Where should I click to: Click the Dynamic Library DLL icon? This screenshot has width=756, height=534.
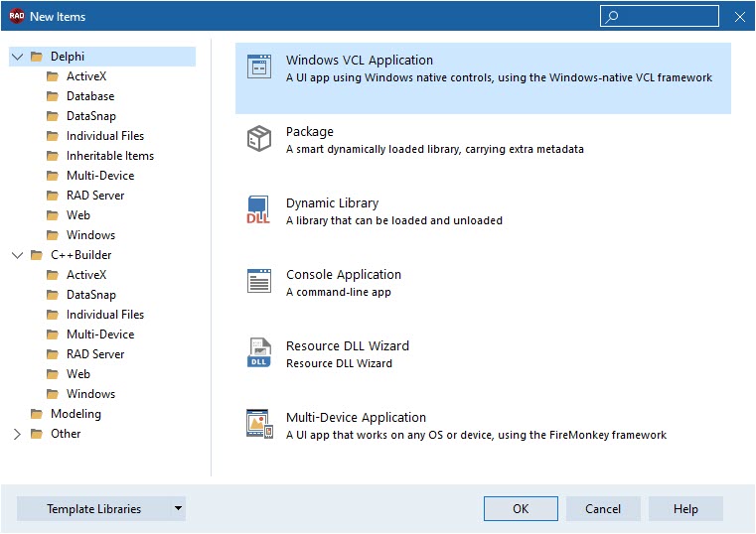[258, 209]
